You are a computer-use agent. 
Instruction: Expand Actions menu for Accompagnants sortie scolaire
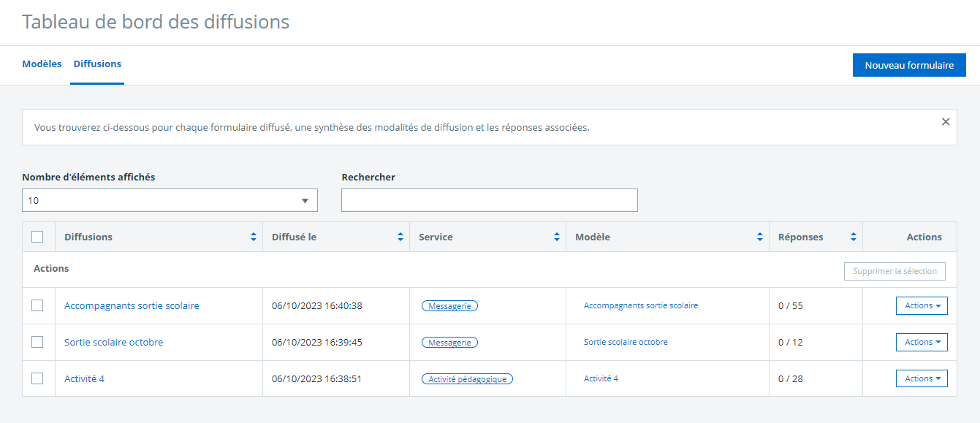[x=922, y=305]
